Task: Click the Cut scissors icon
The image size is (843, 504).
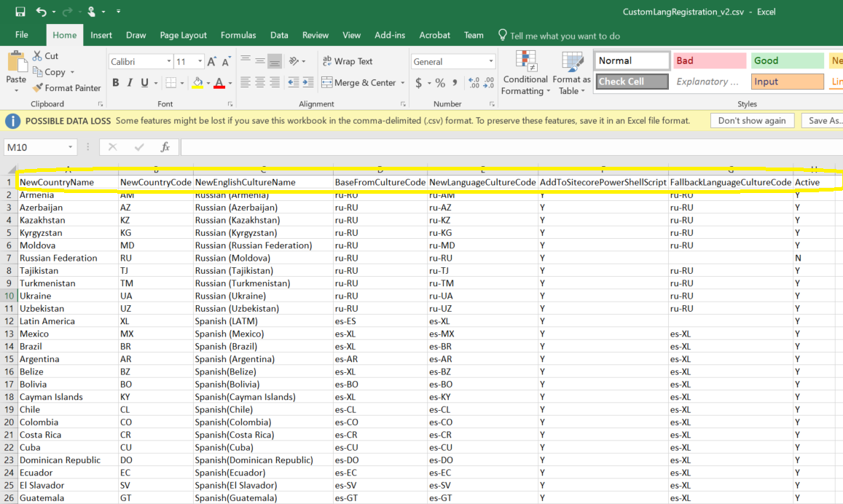Action: (x=37, y=56)
